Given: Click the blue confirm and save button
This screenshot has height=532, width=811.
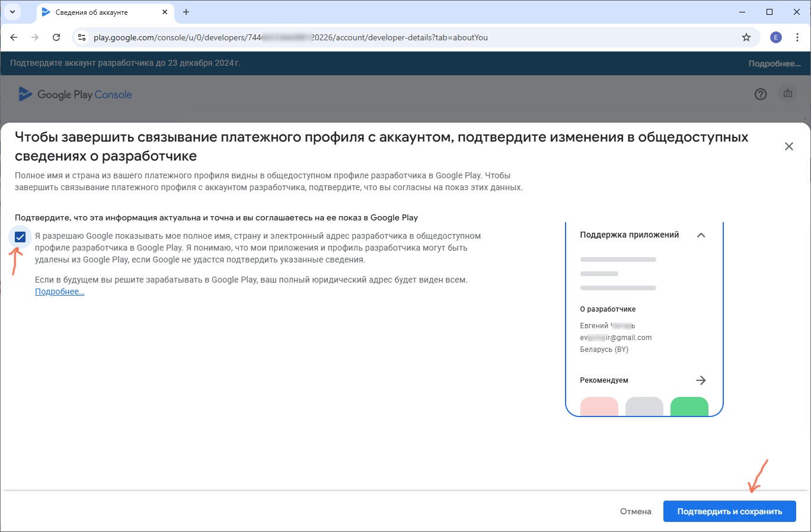Looking at the screenshot, I should (729, 511).
